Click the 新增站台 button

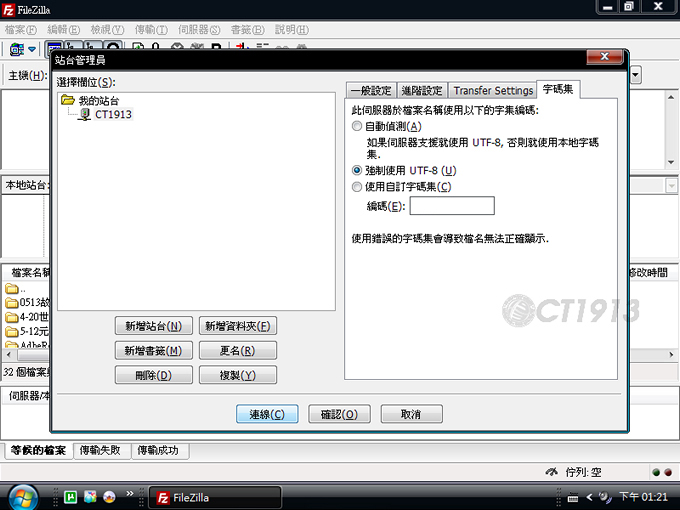click(153, 326)
